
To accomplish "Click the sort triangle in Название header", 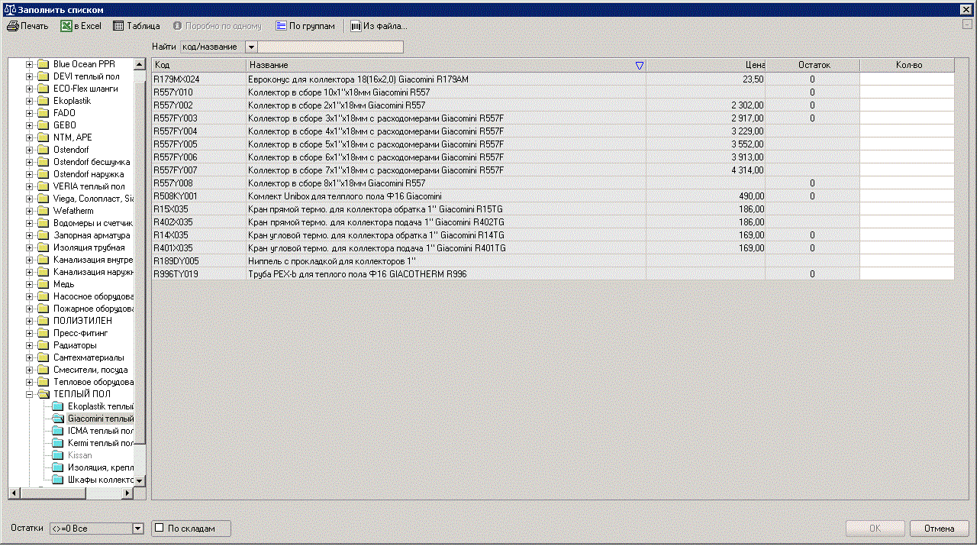I will pyautogui.click(x=640, y=66).
